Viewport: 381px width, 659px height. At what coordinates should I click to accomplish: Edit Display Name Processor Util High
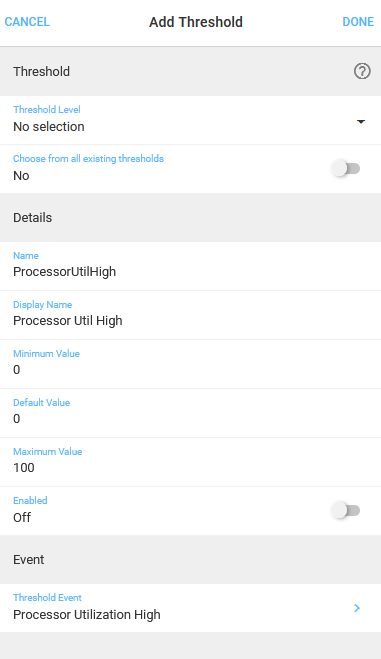click(x=190, y=315)
